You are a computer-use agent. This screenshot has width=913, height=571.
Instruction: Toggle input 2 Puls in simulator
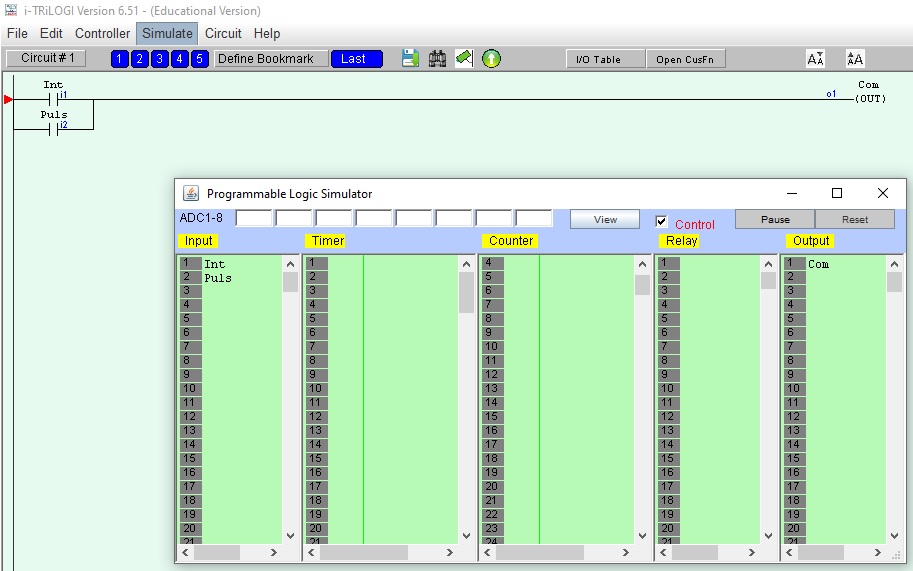click(217, 278)
